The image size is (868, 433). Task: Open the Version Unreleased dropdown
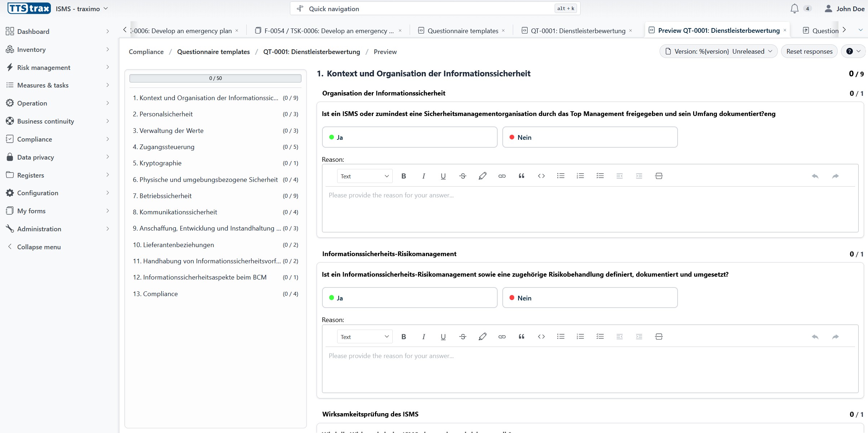pyautogui.click(x=718, y=52)
